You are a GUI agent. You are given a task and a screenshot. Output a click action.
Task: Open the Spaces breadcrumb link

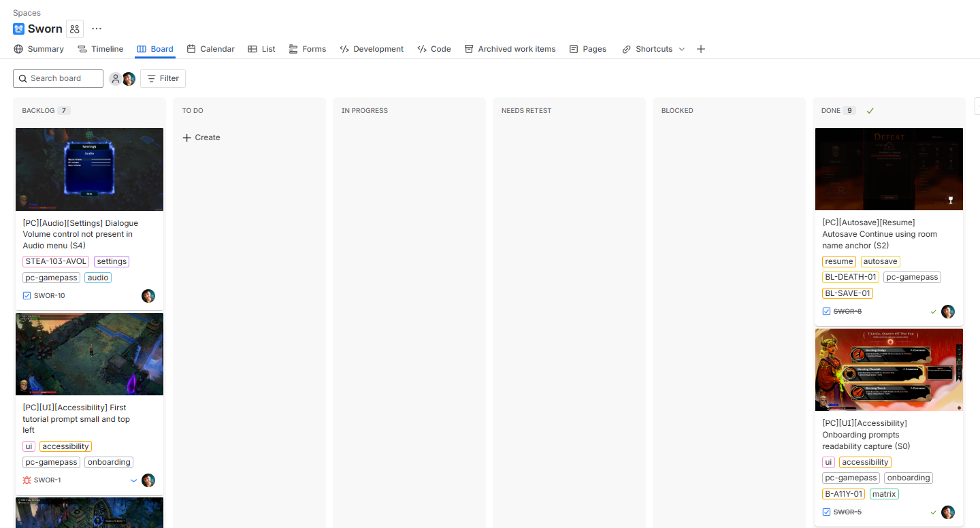(27, 13)
